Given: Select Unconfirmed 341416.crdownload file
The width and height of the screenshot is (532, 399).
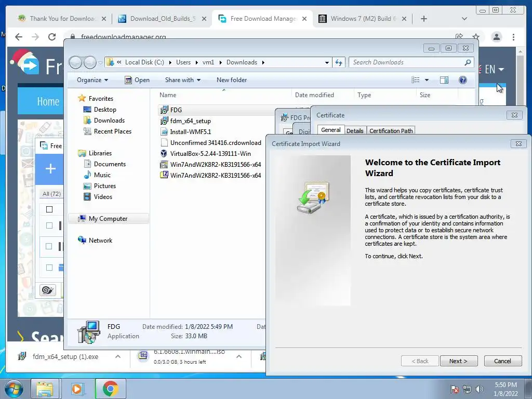Looking at the screenshot, I should pos(216,142).
